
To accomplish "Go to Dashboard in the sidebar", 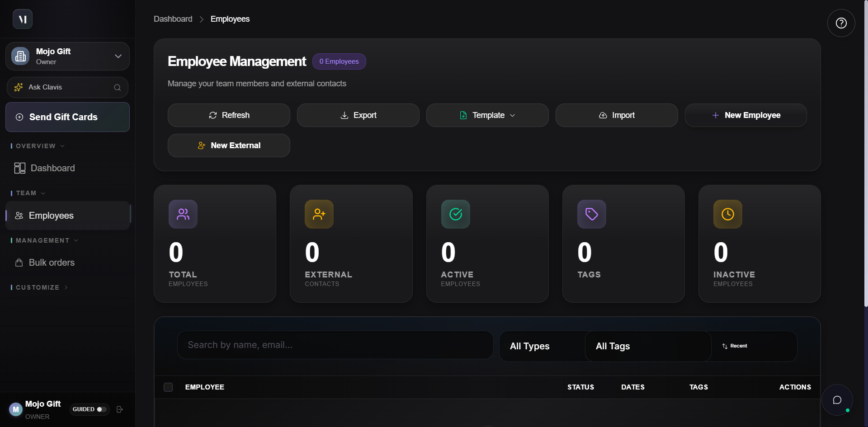I will point(67,168).
